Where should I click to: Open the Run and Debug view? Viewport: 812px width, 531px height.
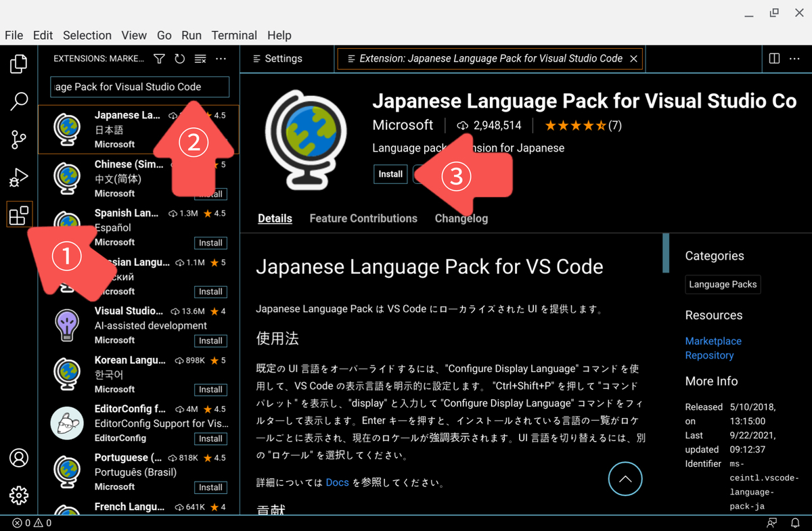(18, 178)
